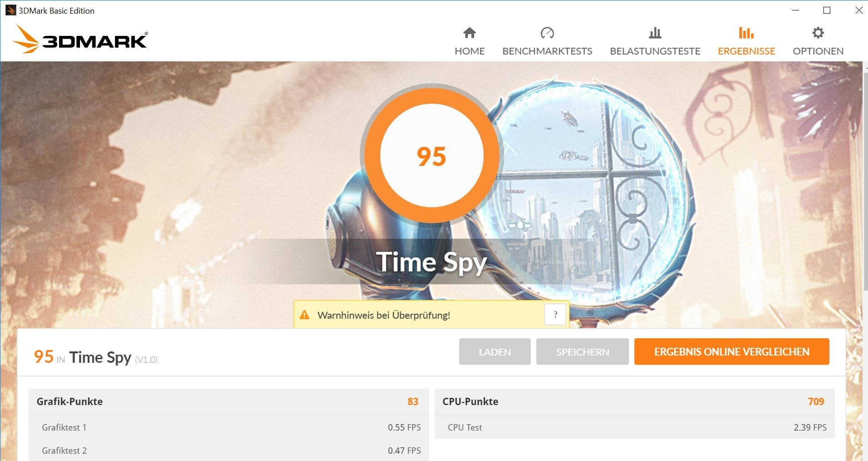The image size is (868, 461).
Task: Click the 2.39 FPS value
Action: click(x=810, y=427)
